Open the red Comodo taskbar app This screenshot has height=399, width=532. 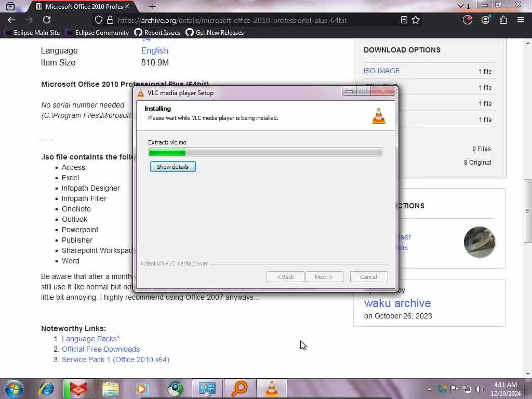[x=78, y=389]
